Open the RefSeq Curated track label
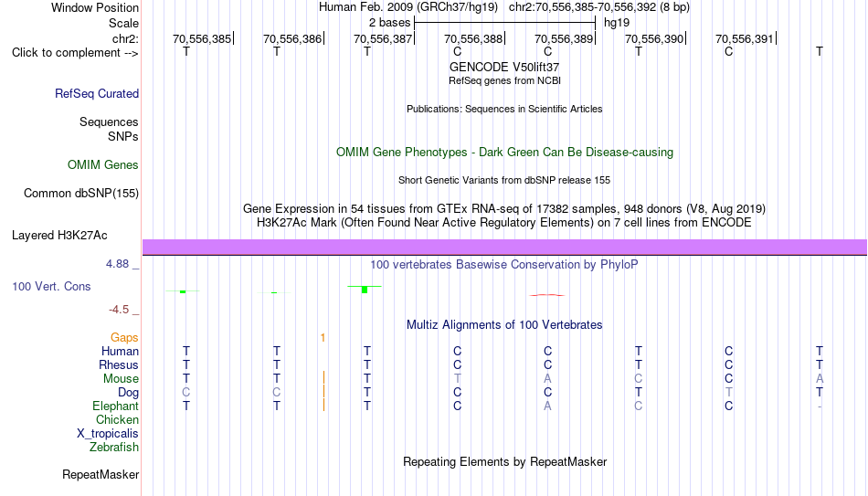This screenshot has width=868, height=496. click(97, 93)
